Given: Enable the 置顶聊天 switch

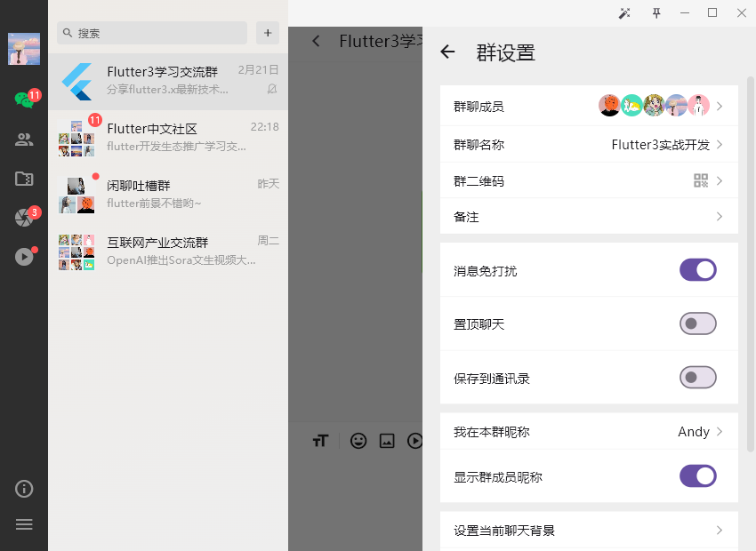Looking at the screenshot, I should (697, 323).
